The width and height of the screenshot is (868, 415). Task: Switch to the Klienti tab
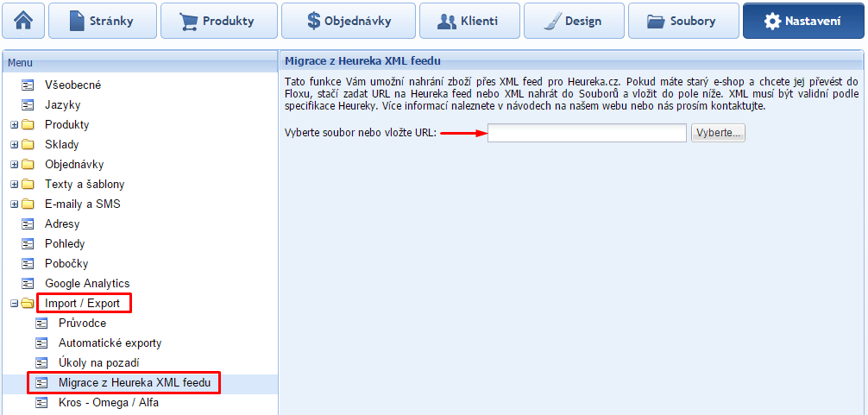(x=469, y=21)
